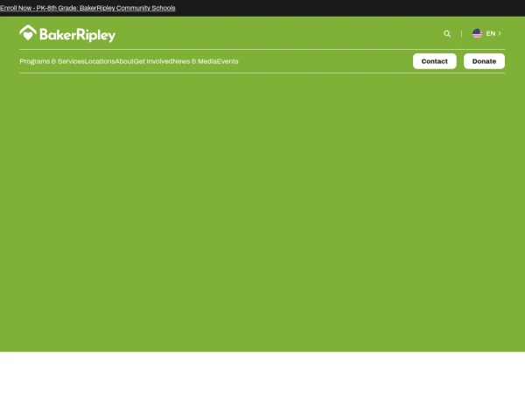Open the EN language selector

tap(486, 33)
